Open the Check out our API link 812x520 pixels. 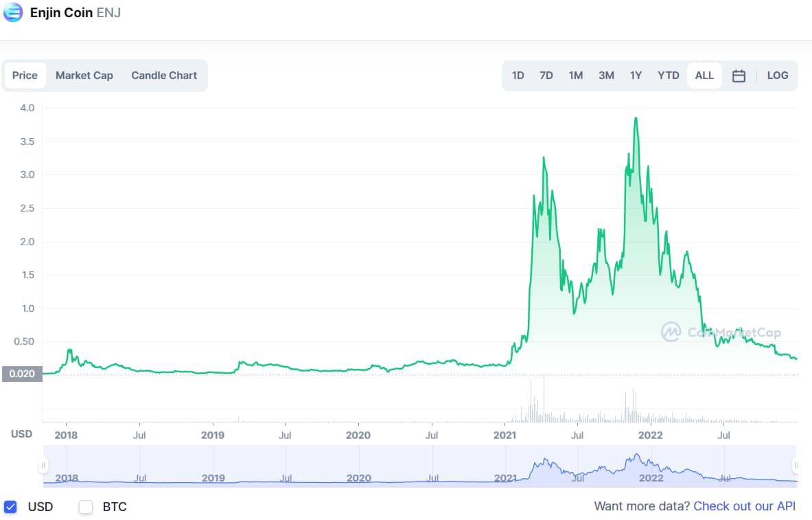pos(744,506)
